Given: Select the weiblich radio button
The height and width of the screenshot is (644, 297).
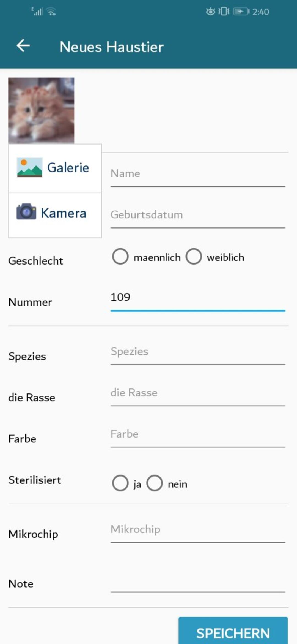Looking at the screenshot, I should point(194,257).
